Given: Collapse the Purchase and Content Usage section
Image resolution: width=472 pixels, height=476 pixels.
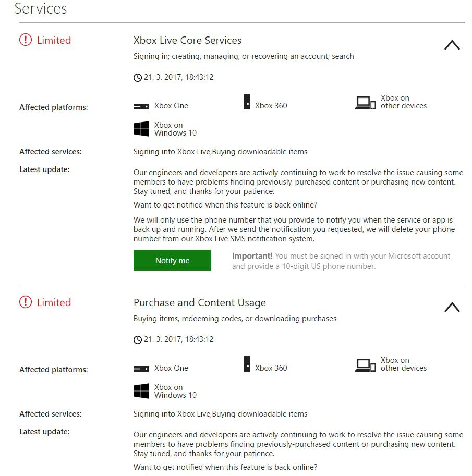Looking at the screenshot, I should coord(452,307).
